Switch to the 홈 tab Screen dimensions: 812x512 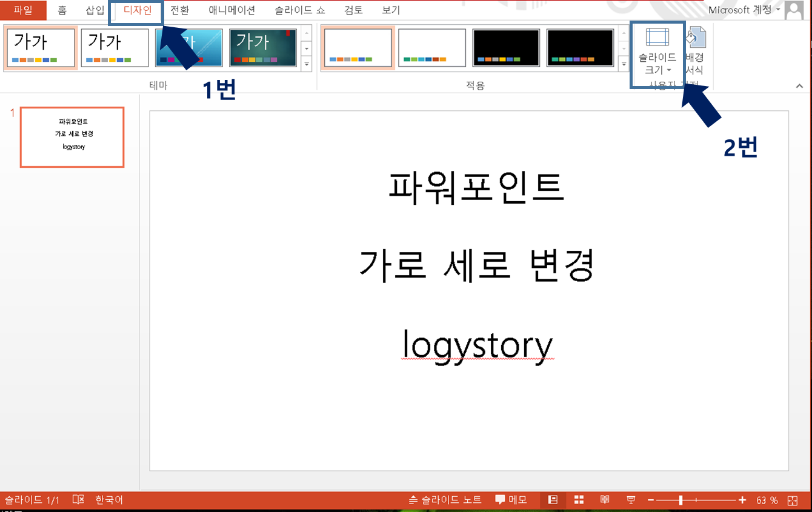click(x=62, y=10)
